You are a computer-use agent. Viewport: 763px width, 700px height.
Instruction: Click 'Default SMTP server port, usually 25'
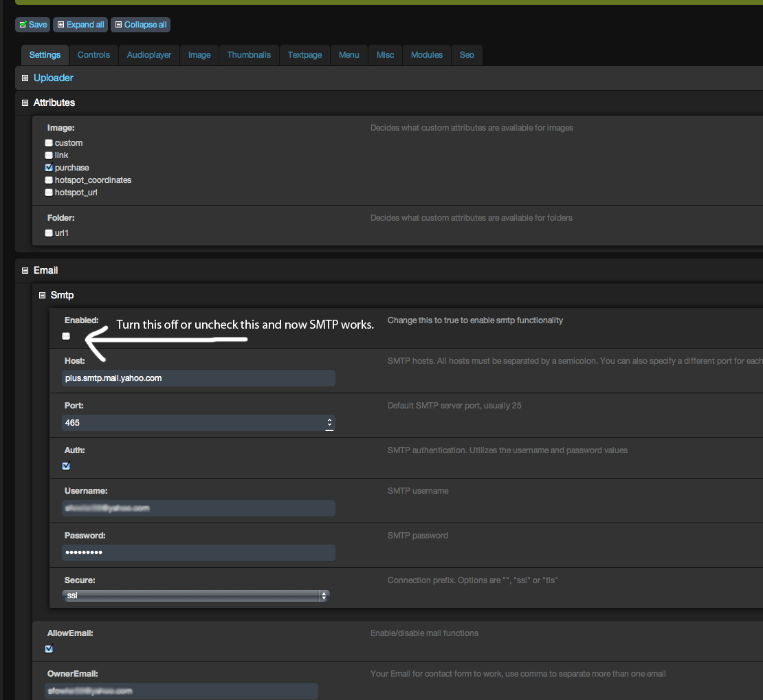454,406
